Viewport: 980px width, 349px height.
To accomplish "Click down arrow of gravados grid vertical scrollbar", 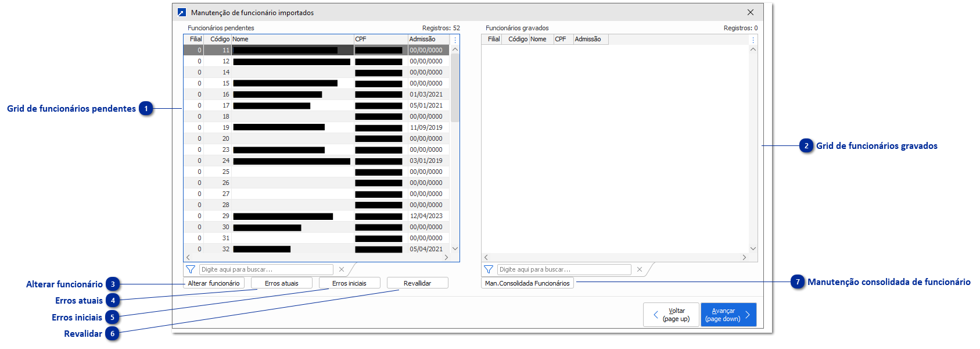I will [x=753, y=248].
